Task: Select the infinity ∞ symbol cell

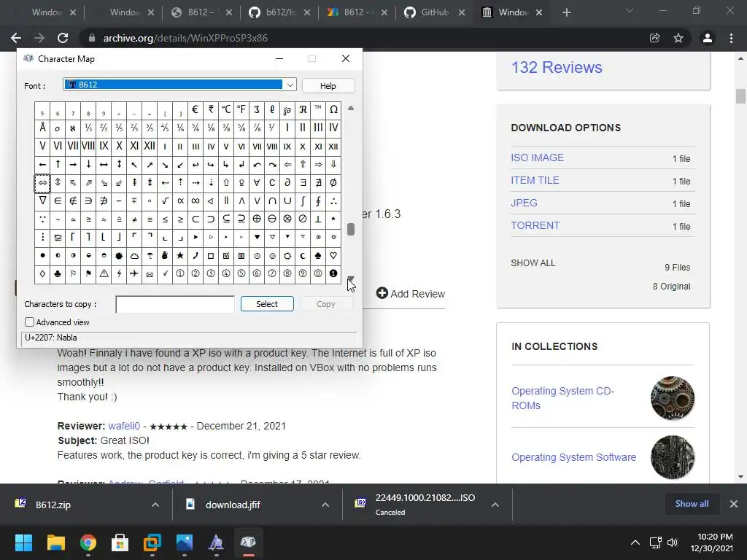Action: click(x=196, y=201)
